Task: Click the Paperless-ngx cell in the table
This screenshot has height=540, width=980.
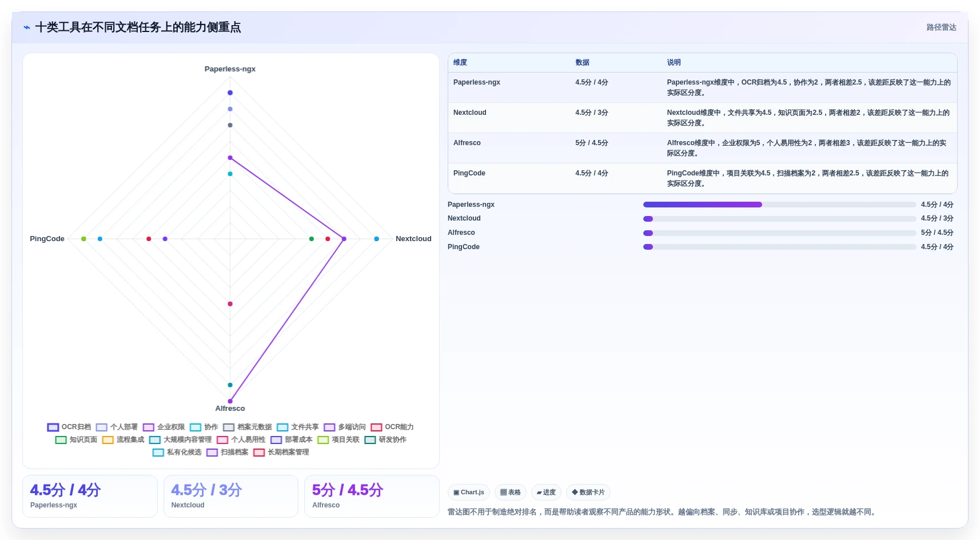Action: pyautogui.click(x=477, y=82)
